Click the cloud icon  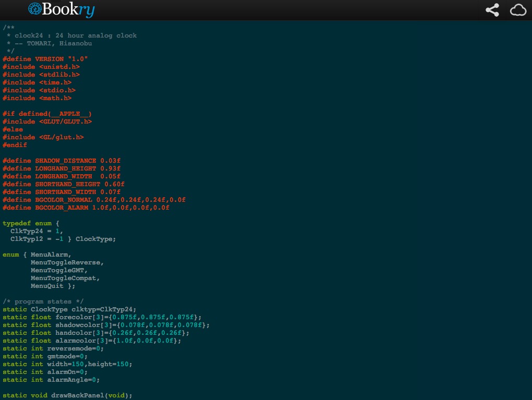[x=518, y=10]
